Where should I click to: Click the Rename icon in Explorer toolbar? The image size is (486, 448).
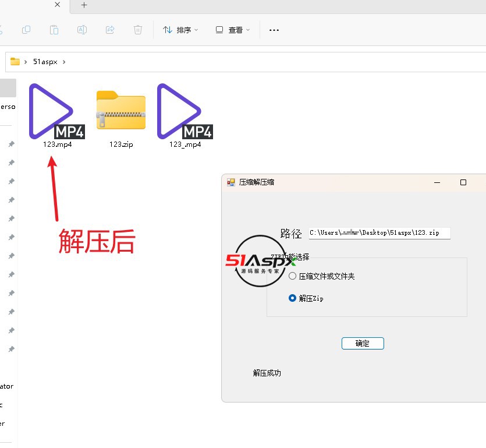point(82,30)
